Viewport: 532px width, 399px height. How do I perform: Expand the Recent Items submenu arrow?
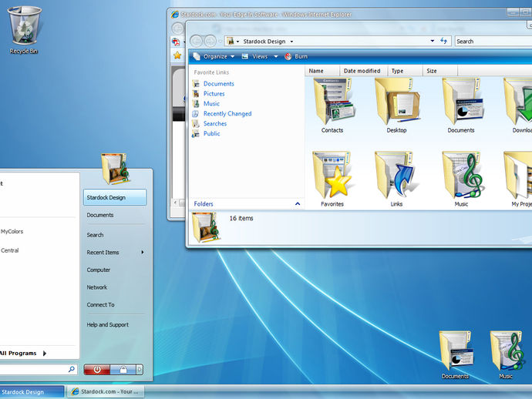click(x=143, y=252)
